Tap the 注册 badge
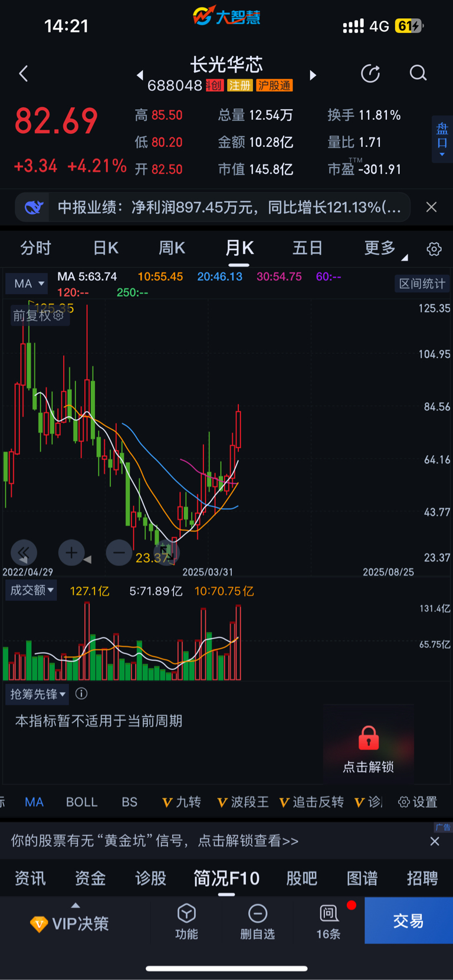 (x=239, y=85)
